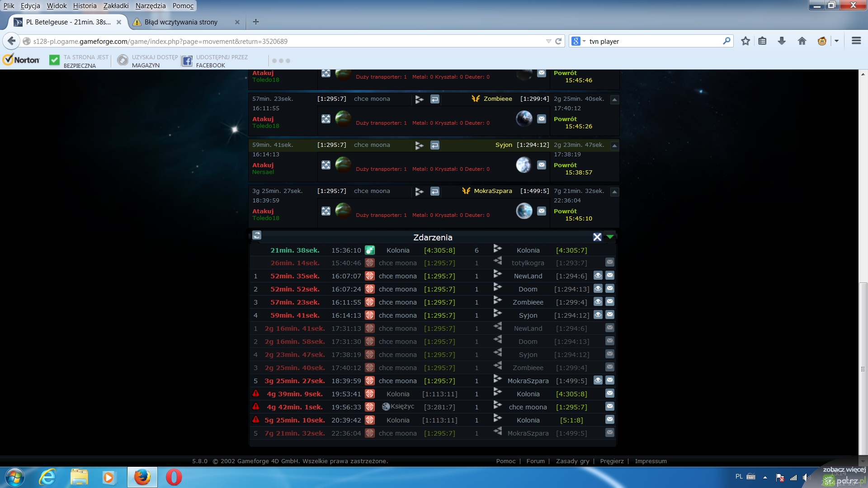
Task: Click red alert icon at 19:53:41 row
Action: 256,394
